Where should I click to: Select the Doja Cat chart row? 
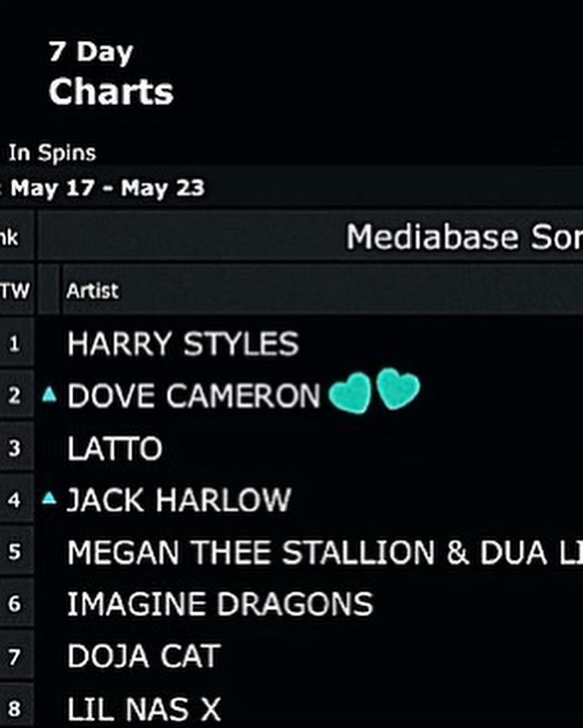pos(143,656)
